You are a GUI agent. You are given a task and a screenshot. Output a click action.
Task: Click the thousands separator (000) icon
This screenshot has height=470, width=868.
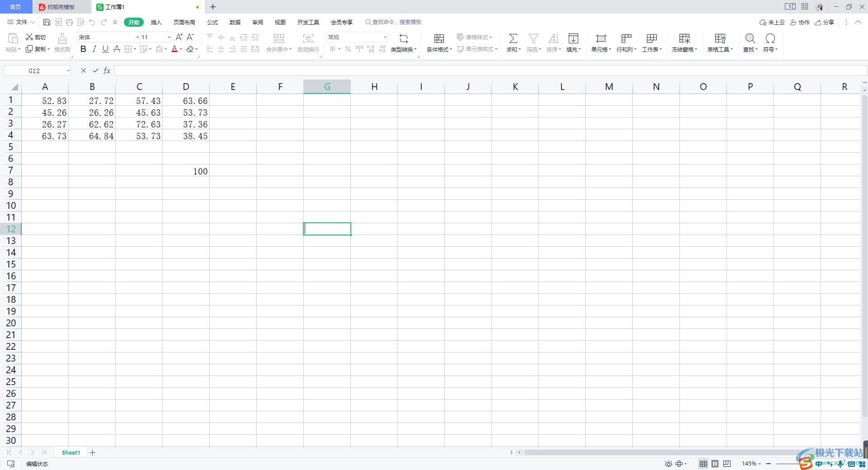pos(359,49)
